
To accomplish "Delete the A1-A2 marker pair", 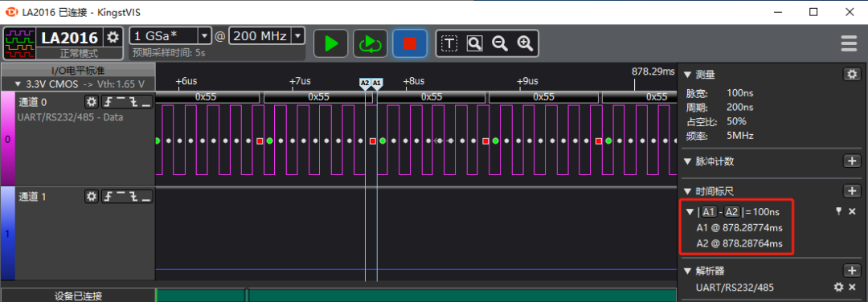I will coord(853,211).
